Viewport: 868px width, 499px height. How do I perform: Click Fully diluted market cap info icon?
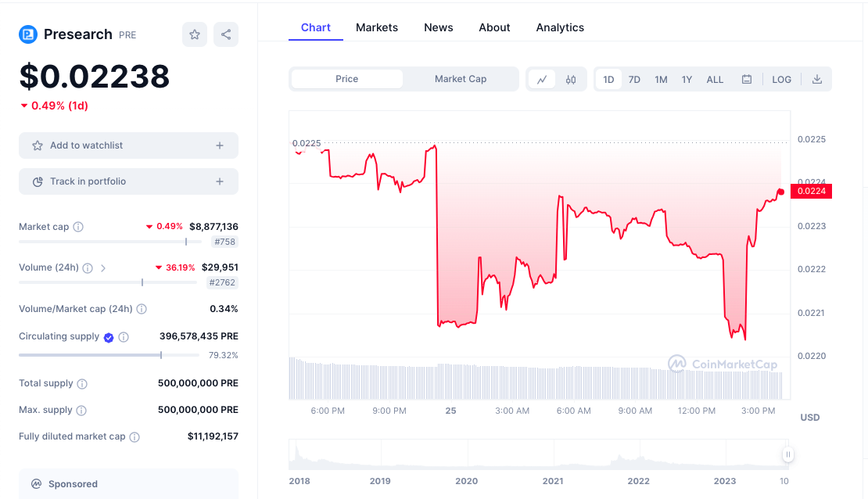click(x=135, y=436)
